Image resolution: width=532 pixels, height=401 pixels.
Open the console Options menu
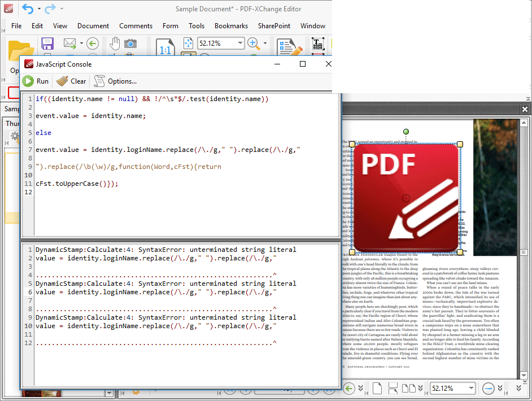115,81
